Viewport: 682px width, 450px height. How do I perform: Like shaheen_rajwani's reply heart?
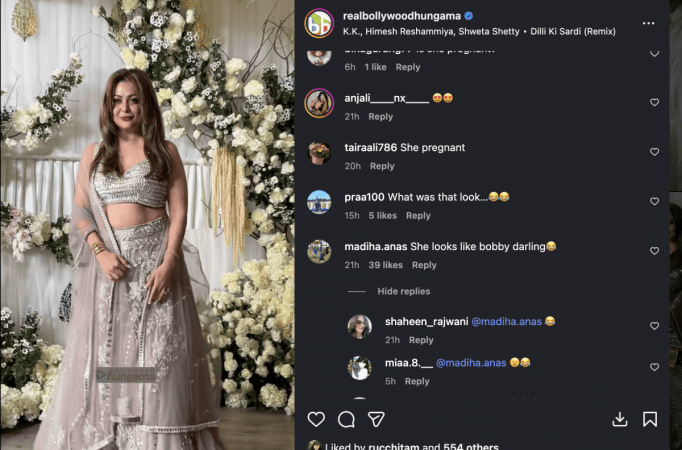655,326
